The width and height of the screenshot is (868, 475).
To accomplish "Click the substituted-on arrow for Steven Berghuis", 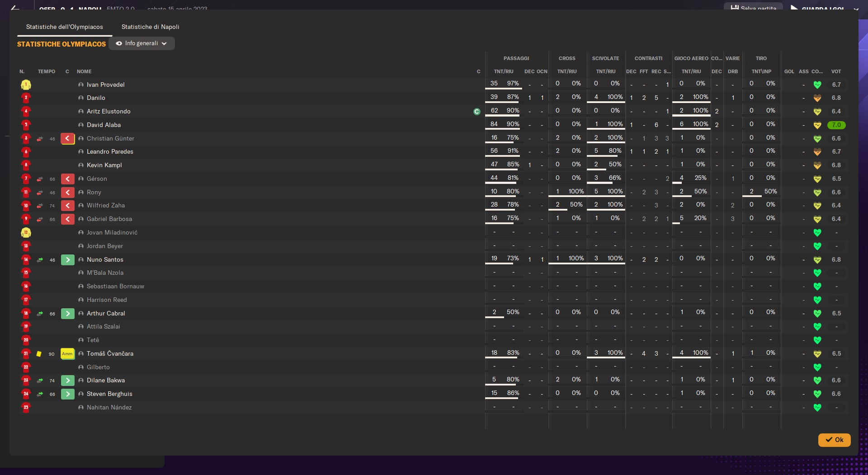I will [x=67, y=394].
